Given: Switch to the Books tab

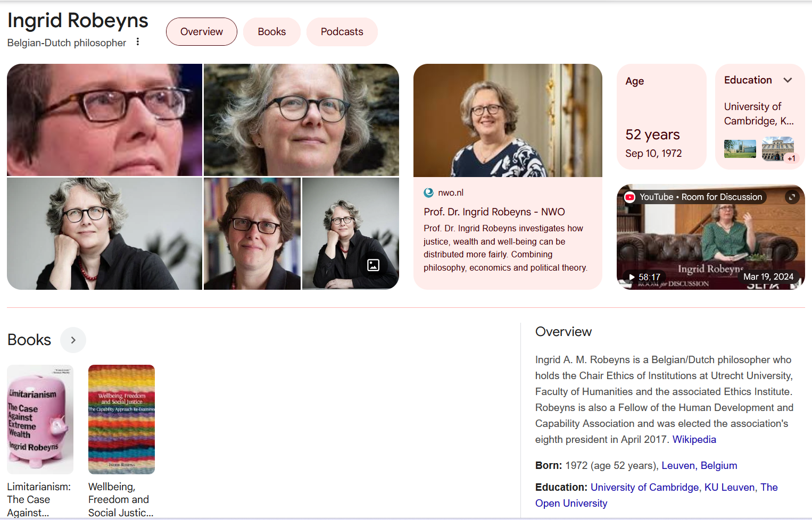Looking at the screenshot, I should [x=272, y=32].
